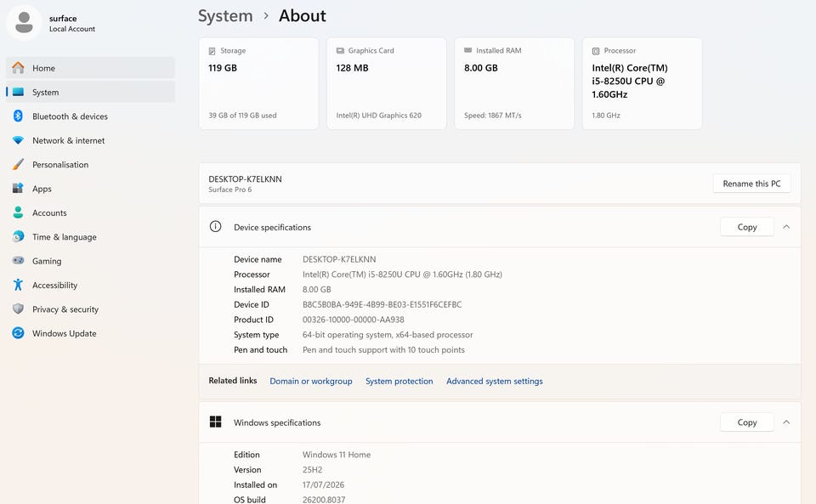Image resolution: width=816 pixels, height=504 pixels.
Task: Click the Pen and touch support value
Action: 383,349
